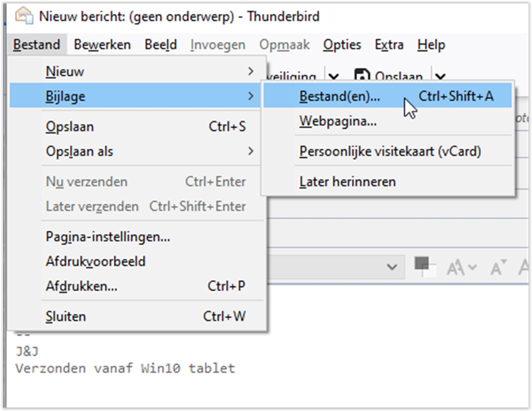Click the Opslaan floppy disk toolbar icon
The height and width of the screenshot is (411, 532).
[x=362, y=76]
